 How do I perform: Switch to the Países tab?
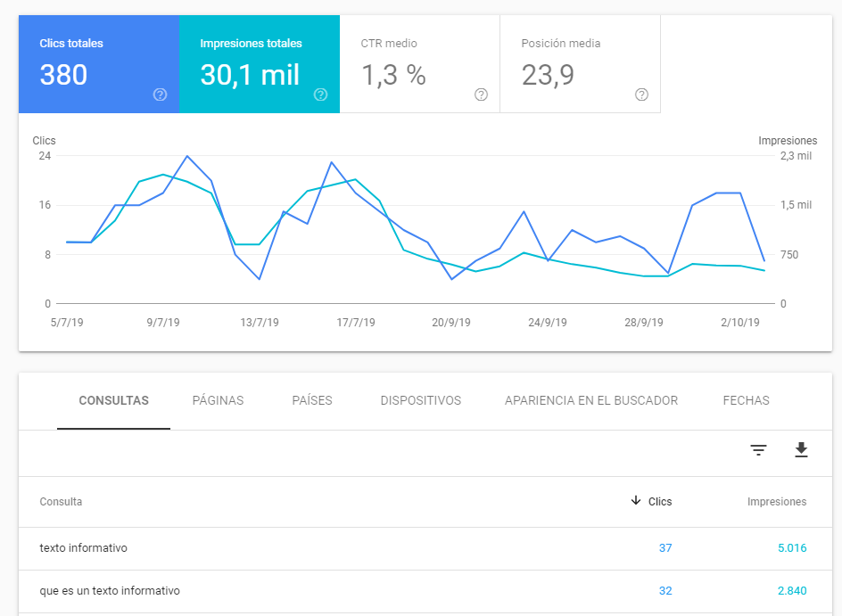point(312,400)
